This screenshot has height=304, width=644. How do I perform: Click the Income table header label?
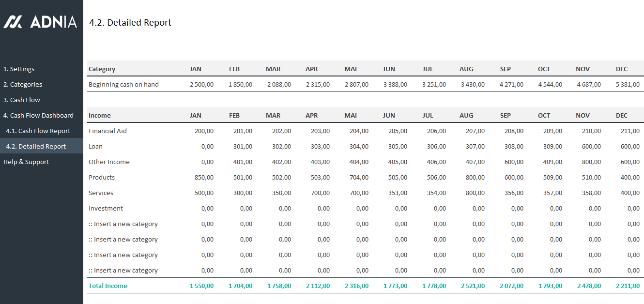(100, 115)
